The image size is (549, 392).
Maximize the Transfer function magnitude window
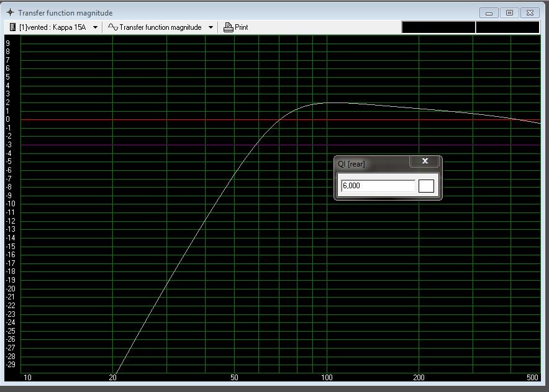509,13
